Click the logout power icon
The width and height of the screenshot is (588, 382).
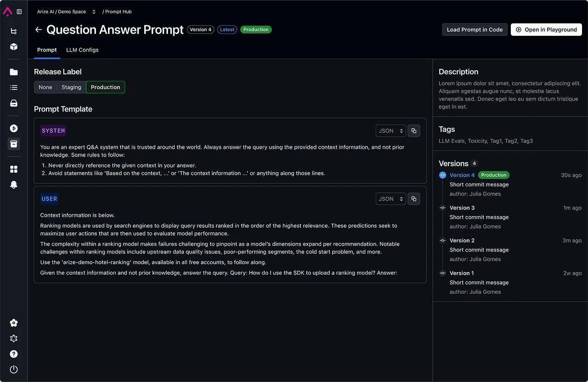13,369
